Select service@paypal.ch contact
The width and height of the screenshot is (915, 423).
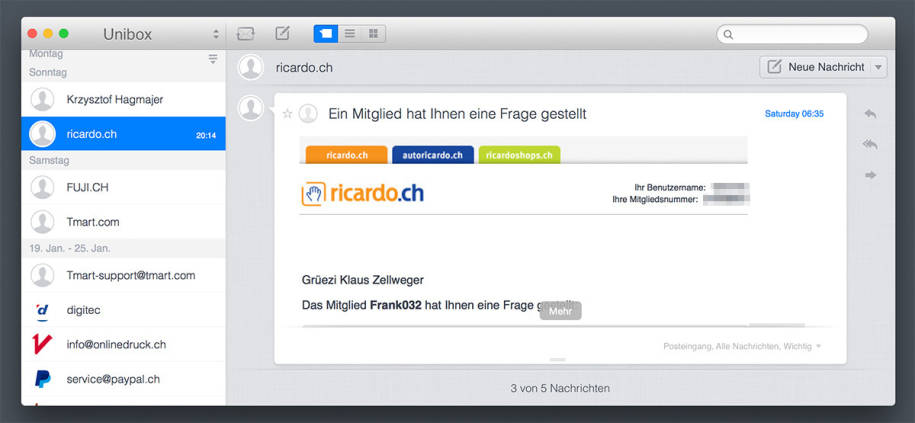point(123,379)
